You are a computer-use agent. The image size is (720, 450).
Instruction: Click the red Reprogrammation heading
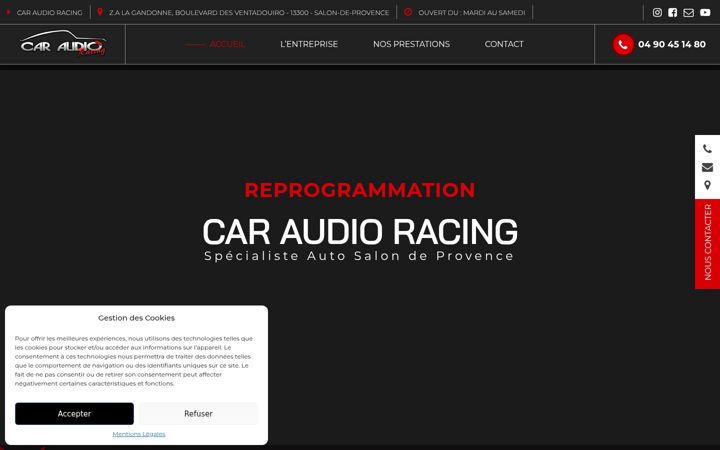(360, 190)
